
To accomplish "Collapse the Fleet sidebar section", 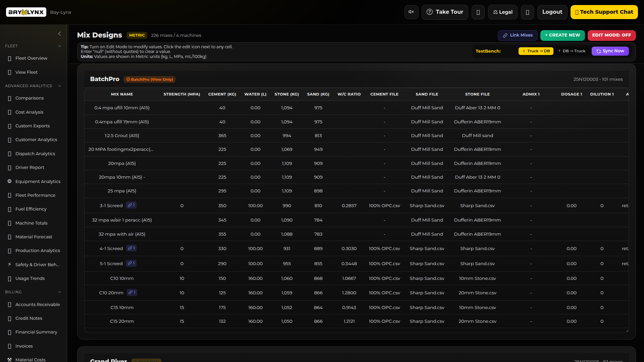I will 60,46.
